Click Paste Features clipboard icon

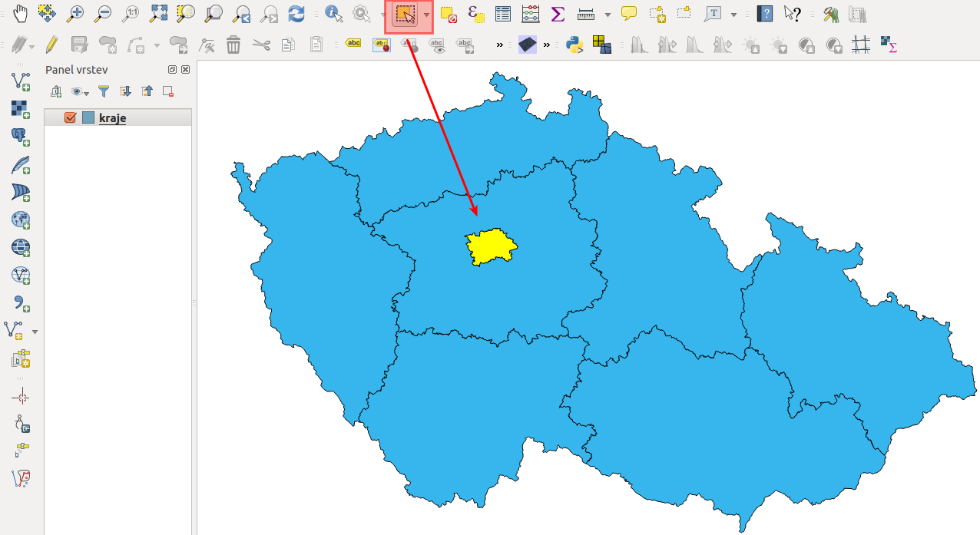tap(316, 45)
